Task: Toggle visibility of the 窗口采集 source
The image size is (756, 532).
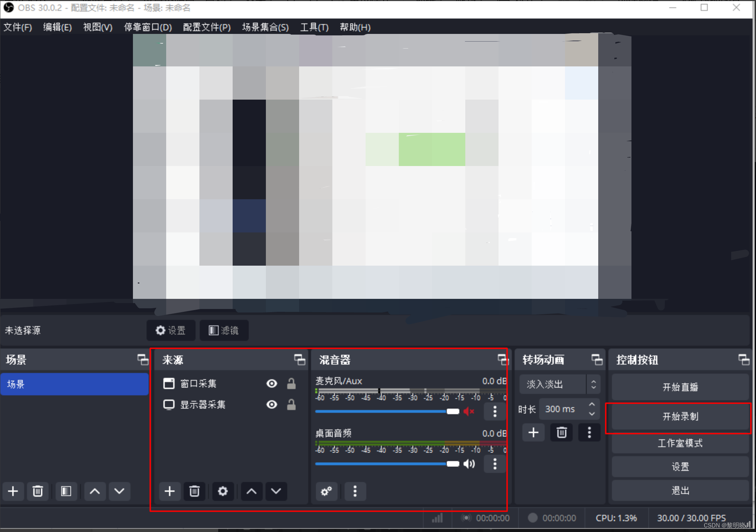Action: pos(271,383)
